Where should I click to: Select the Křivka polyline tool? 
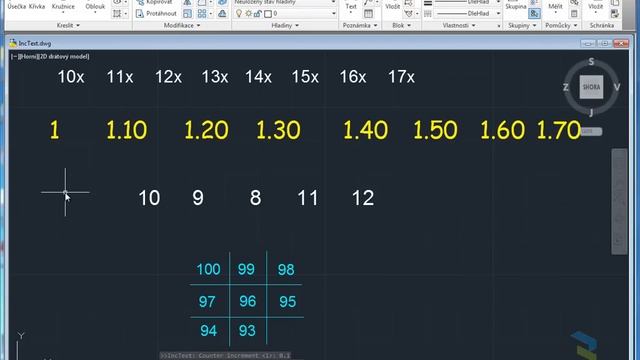pyautogui.click(x=37, y=7)
